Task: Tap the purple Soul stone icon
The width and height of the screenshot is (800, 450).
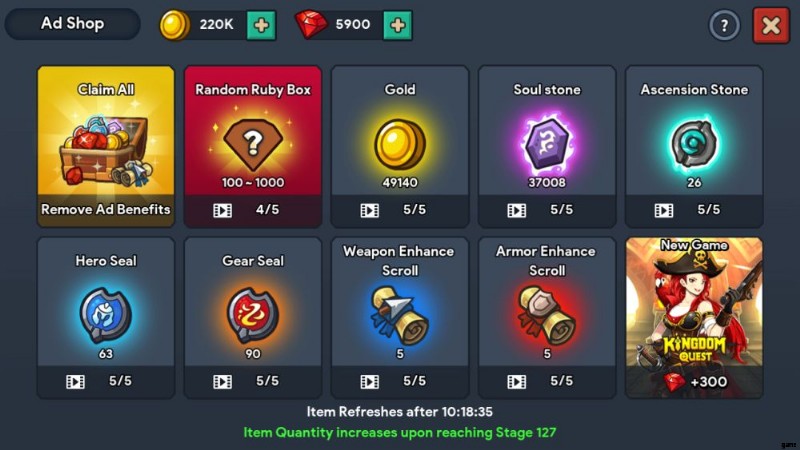Action: pos(547,143)
